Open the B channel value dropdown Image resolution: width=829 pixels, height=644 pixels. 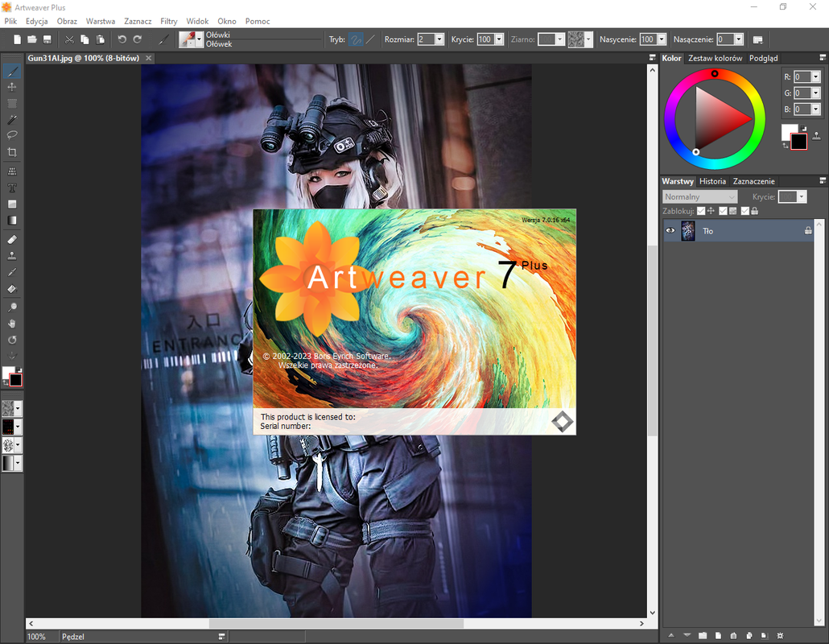pyautogui.click(x=816, y=109)
